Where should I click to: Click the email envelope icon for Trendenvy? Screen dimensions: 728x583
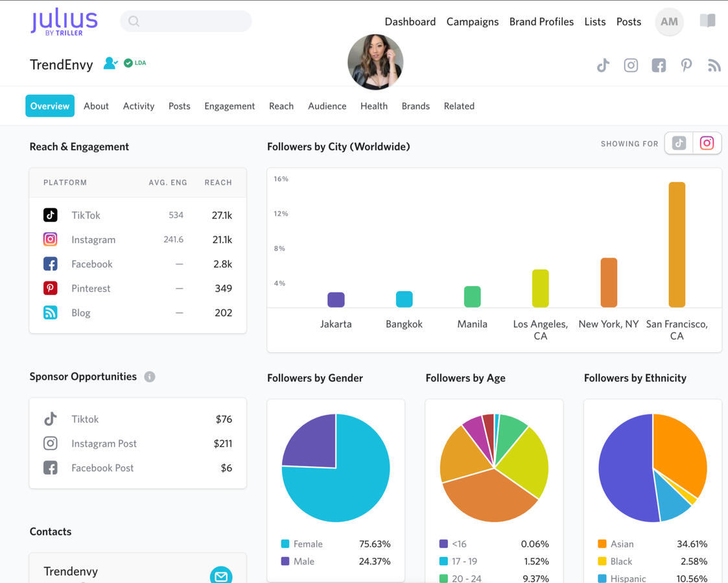221,575
